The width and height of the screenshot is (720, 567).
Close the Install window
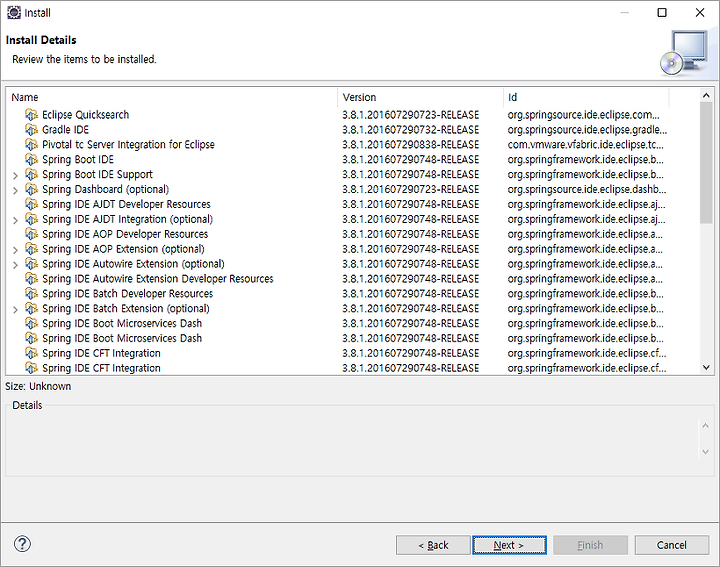click(x=700, y=12)
